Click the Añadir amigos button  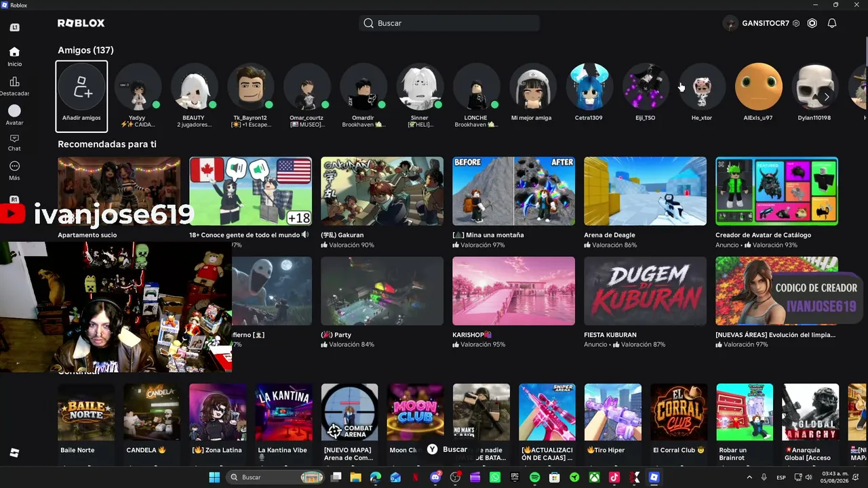click(x=81, y=96)
